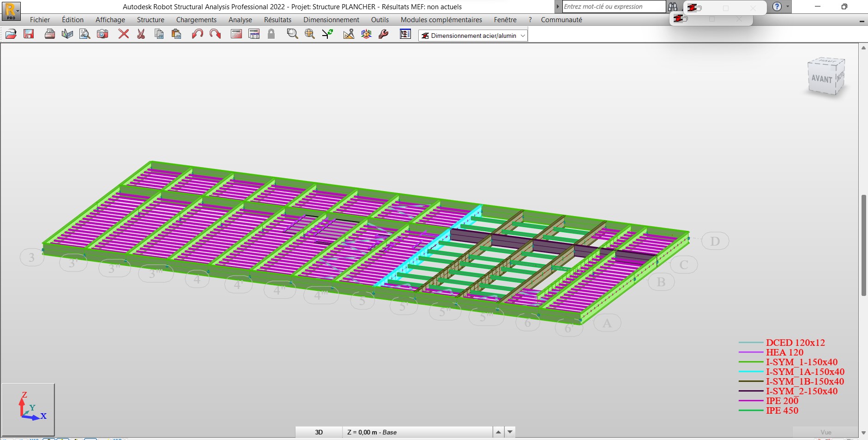
Task: Open the 3D cube view icon
Action: [x=367, y=34]
